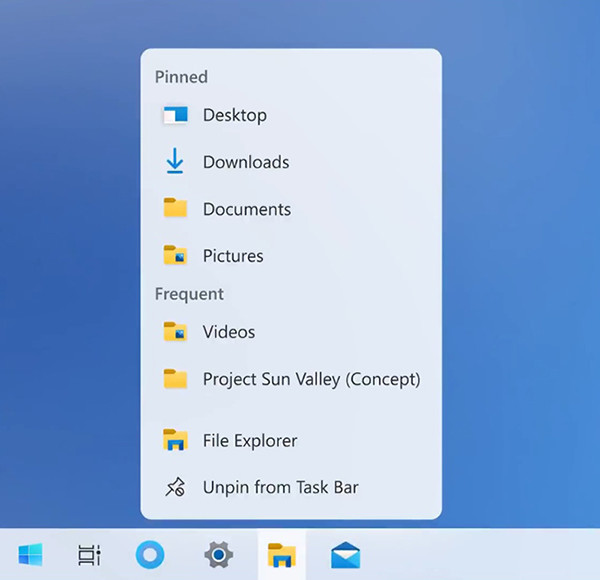The height and width of the screenshot is (580, 600).
Task: Open Pictures from the Pinned list
Action: tap(233, 256)
